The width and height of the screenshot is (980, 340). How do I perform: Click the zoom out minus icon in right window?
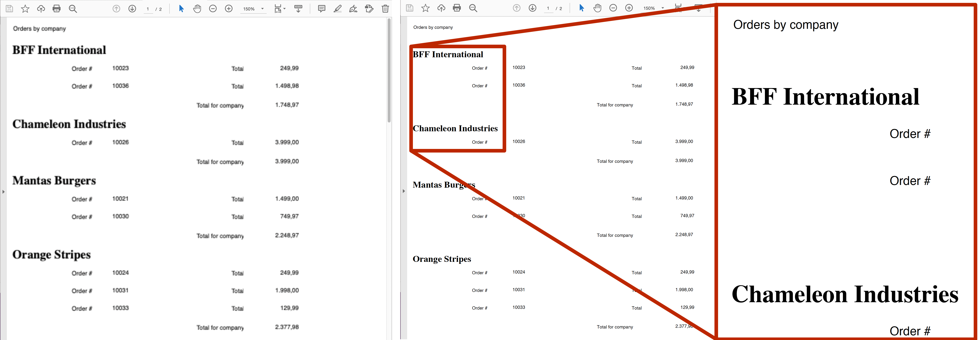(x=613, y=8)
